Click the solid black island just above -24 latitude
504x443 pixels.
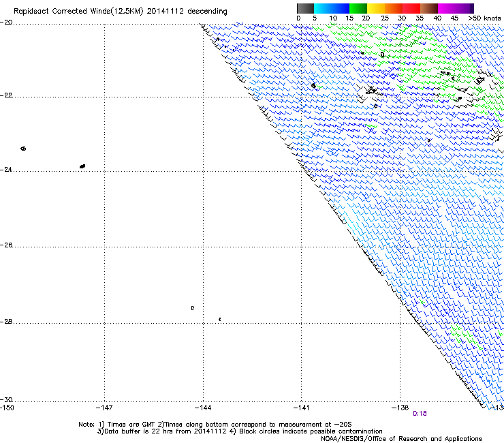tap(82, 166)
